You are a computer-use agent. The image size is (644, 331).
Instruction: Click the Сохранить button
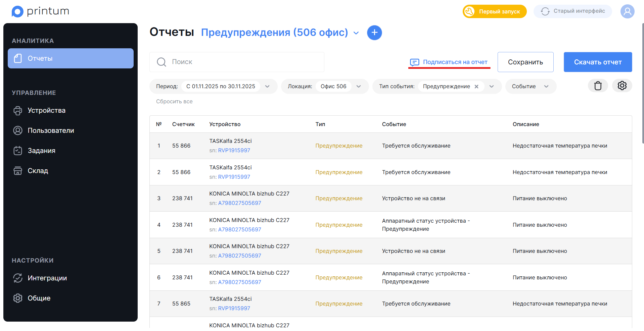coord(525,62)
